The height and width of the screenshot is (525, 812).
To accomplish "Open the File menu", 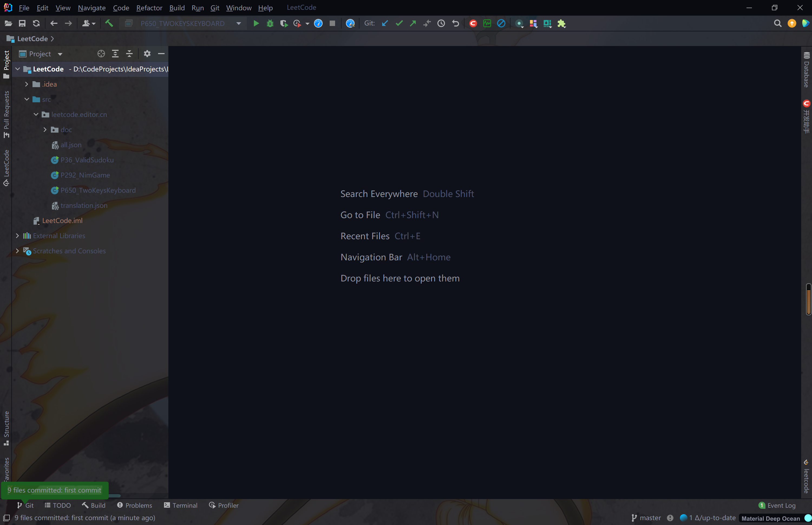I will click(x=24, y=8).
